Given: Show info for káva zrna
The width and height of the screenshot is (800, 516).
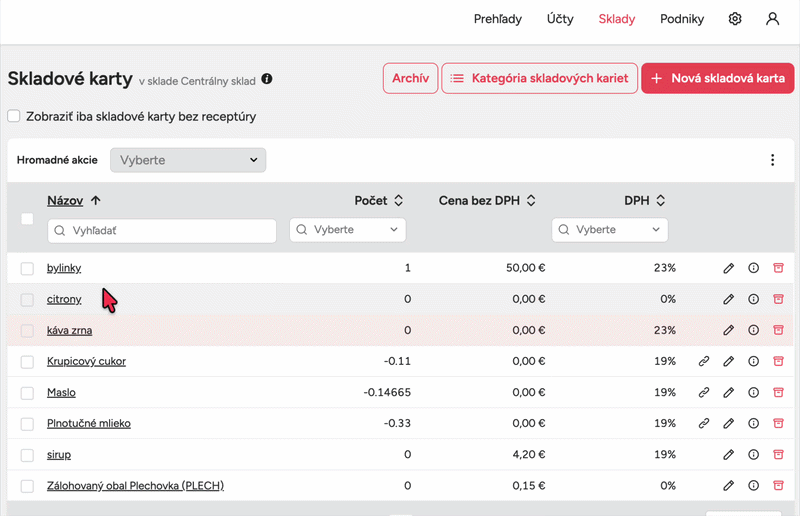Looking at the screenshot, I should [754, 330].
